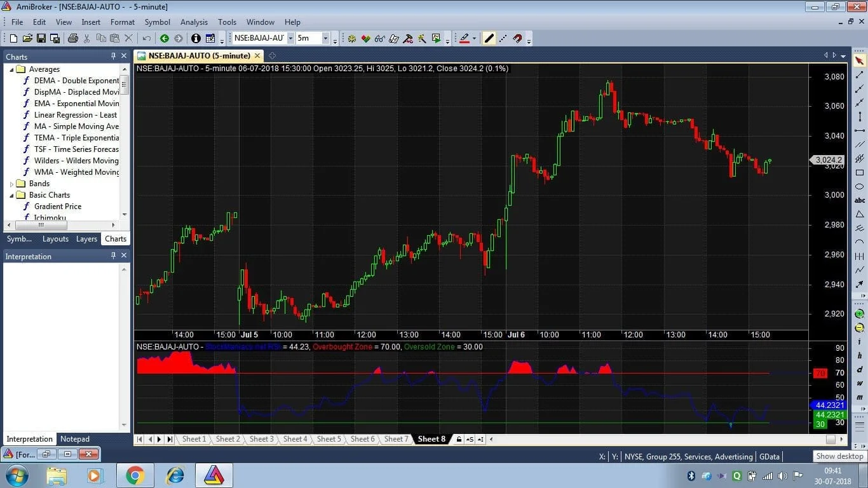Open the 5m interval dropdown
Screen dimensions: 868x488
[325, 38]
